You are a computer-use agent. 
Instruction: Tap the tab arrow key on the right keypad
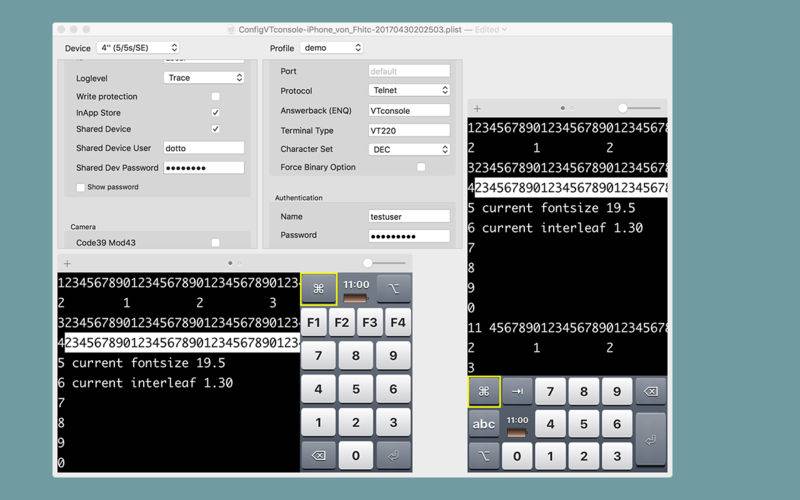coord(517,391)
